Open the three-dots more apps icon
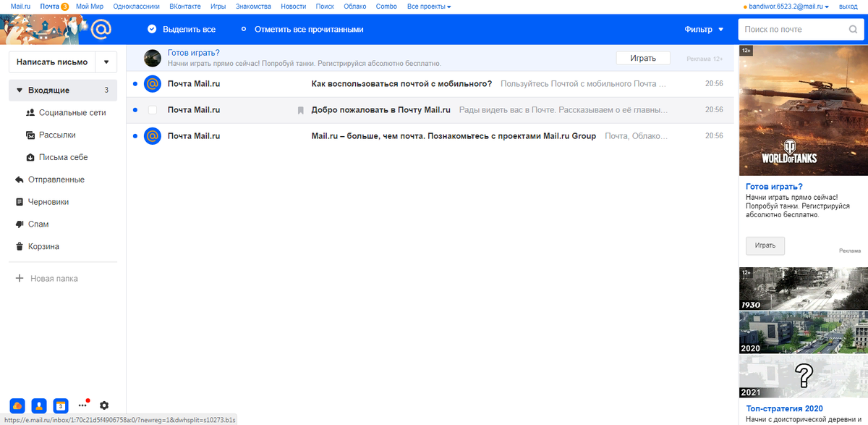This screenshot has width=868, height=425. 82,405
